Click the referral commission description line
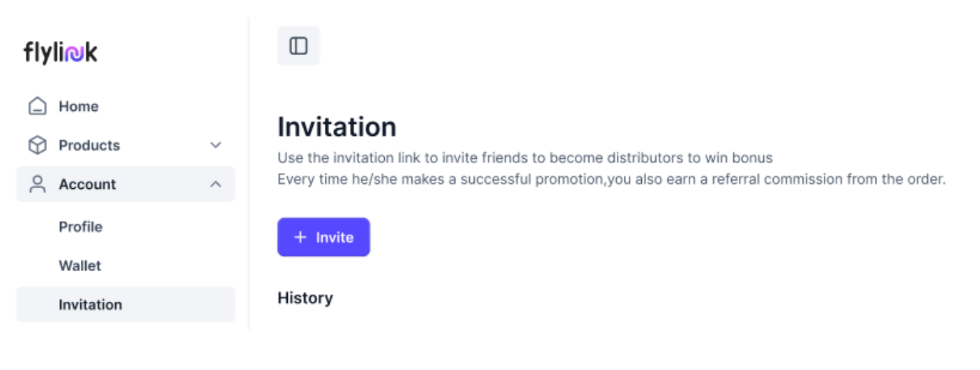The image size is (980, 370). pyautogui.click(x=611, y=180)
